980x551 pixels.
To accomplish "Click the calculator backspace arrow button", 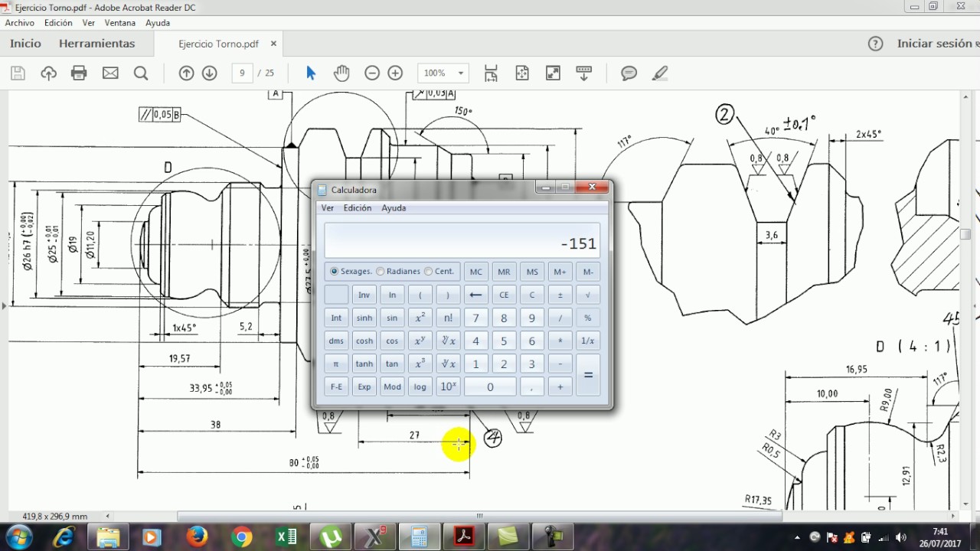I will [x=476, y=295].
